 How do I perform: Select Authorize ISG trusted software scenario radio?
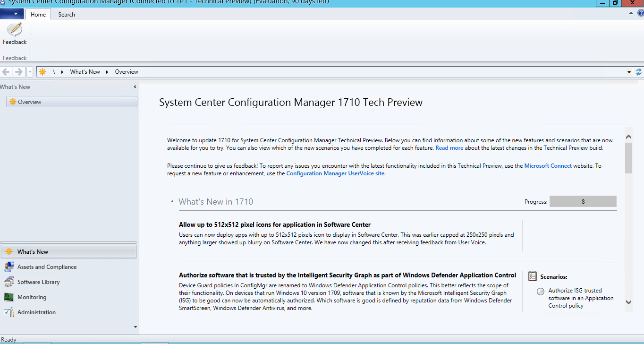[541, 292]
